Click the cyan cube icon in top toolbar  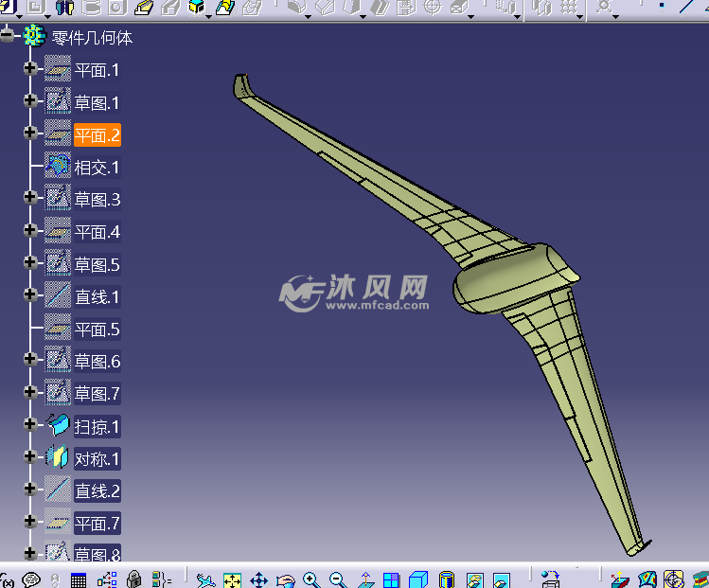pos(197,7)
